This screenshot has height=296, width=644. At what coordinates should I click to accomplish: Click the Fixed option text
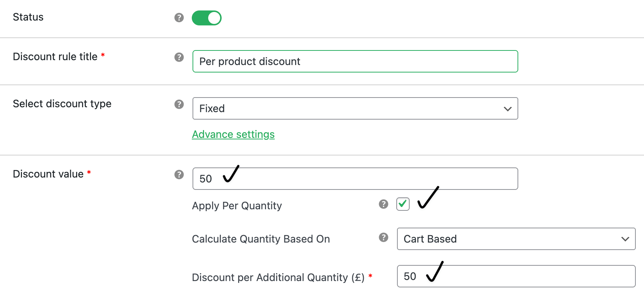(212, 108)
